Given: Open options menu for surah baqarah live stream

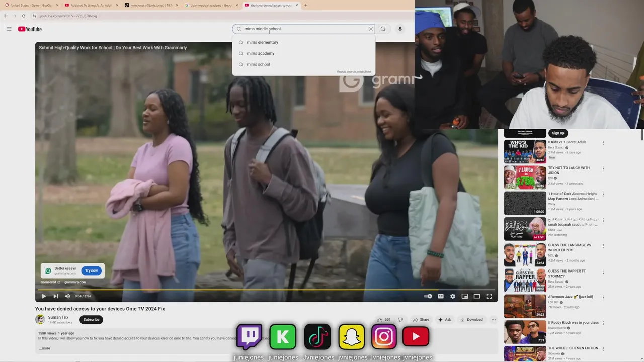Looking at the screenshot, I should [x=603, y=220].
